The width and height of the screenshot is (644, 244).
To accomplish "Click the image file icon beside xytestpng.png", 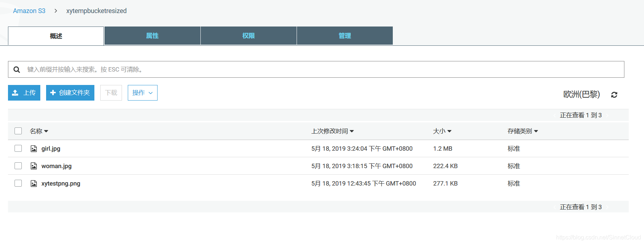I will pos(34,183).
